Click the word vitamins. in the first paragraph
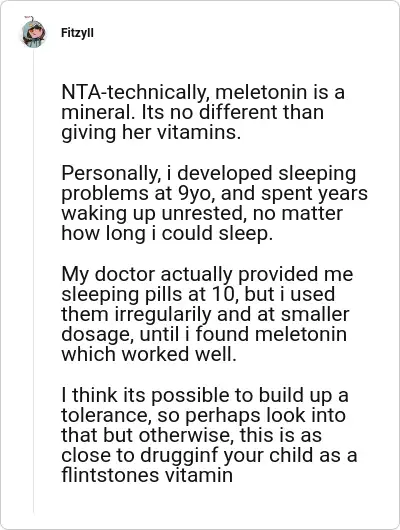400x530 pixels. (199, 132)
